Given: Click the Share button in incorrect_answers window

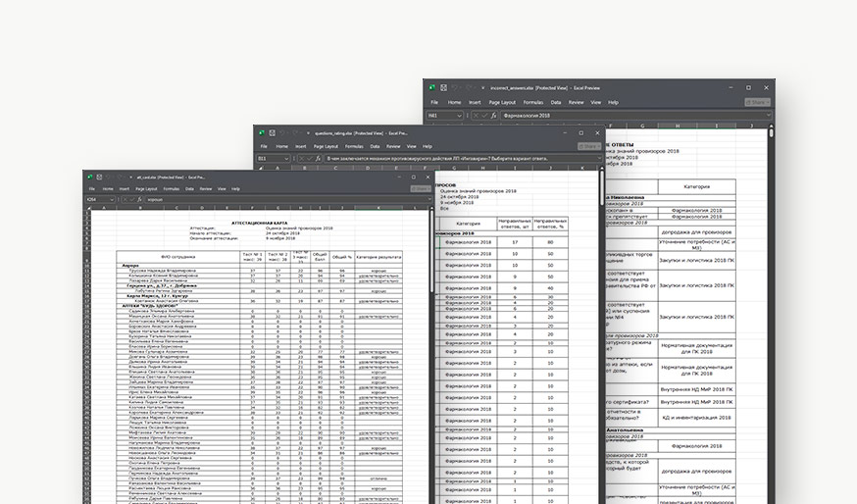Looking at the screenshot, I should pos(756,102).
